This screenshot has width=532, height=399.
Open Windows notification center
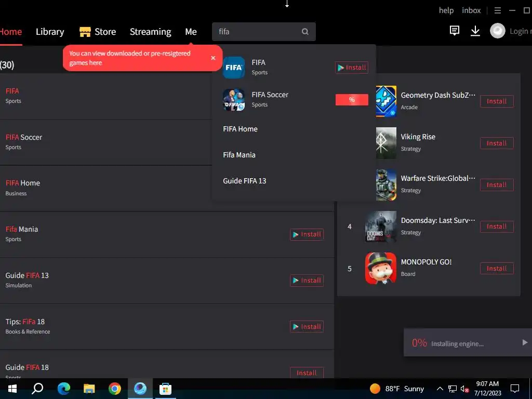point(515,389)
